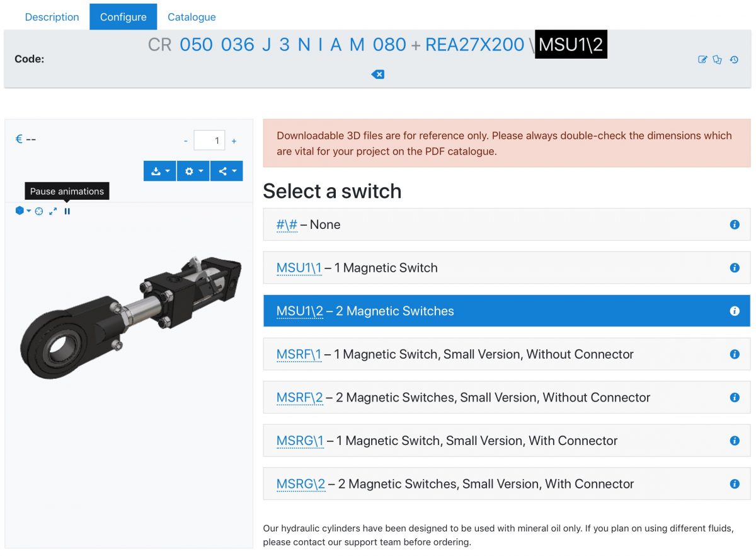Click the 'Select a switch' heading
The height and width of the screenshot is (556, 756).
point(332,191)
